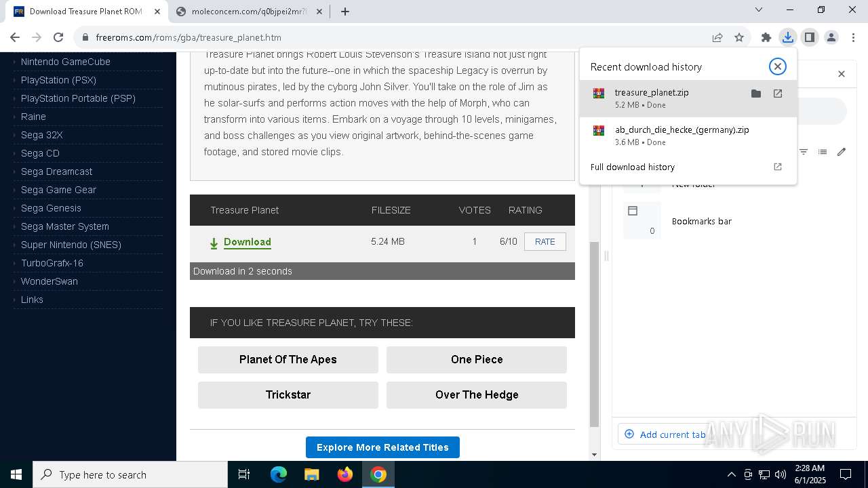Open Full download history
This screenshot has width=868, height=488.
688,167
